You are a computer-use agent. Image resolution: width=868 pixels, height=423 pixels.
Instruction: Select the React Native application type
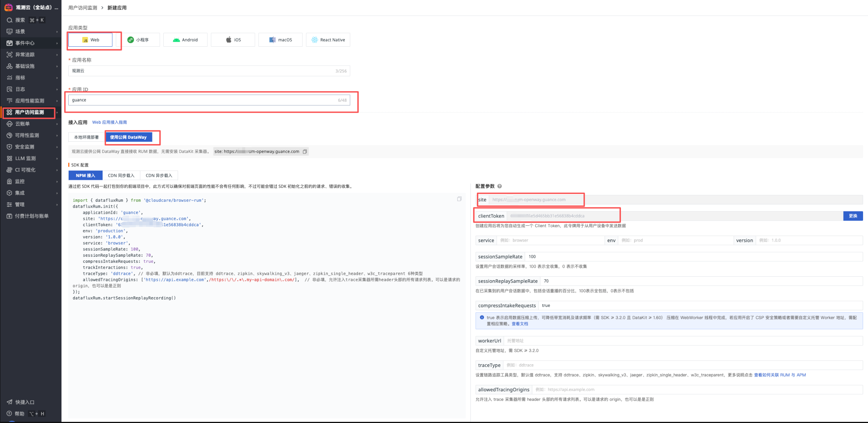point(328,40)
